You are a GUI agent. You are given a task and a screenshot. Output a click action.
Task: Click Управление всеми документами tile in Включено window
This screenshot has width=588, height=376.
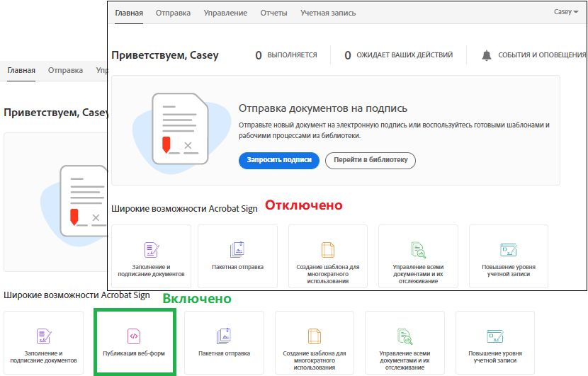point(405,343)
